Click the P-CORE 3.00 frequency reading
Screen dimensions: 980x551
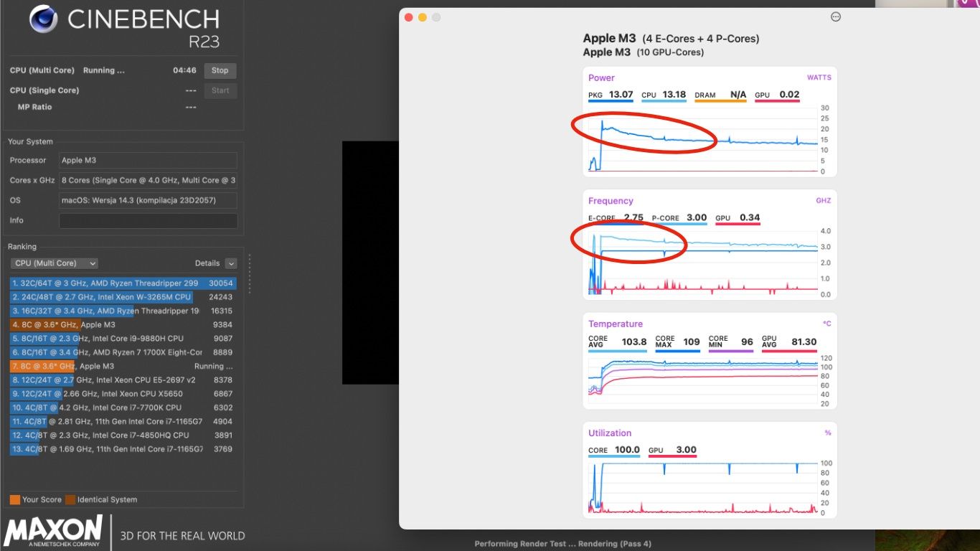pos(679,218)
